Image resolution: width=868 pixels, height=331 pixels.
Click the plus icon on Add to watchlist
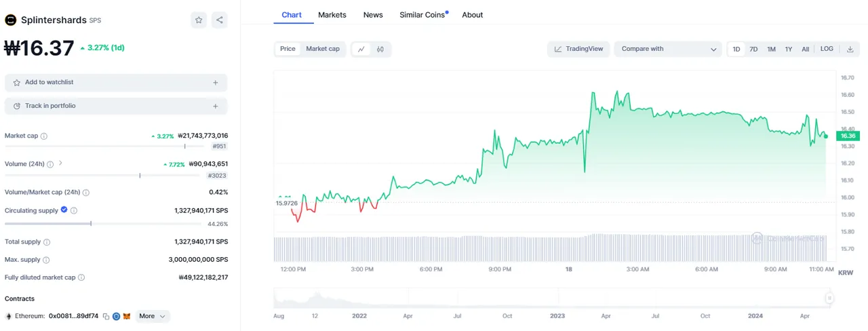click(216, 83)
